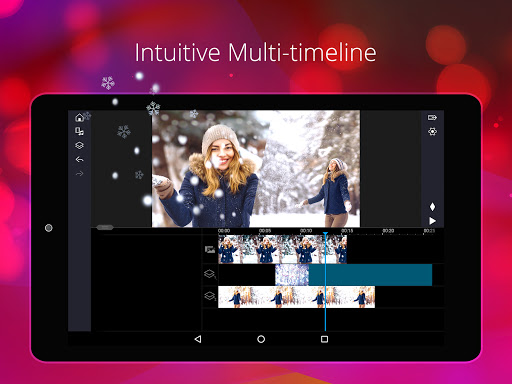Jump to 00:00 on timeline ruler

(224, 231)
